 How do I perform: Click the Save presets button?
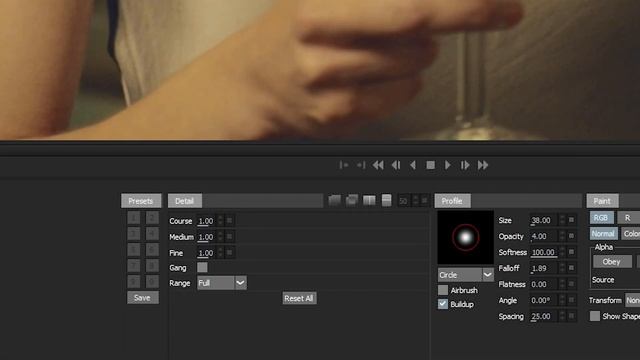142,298
